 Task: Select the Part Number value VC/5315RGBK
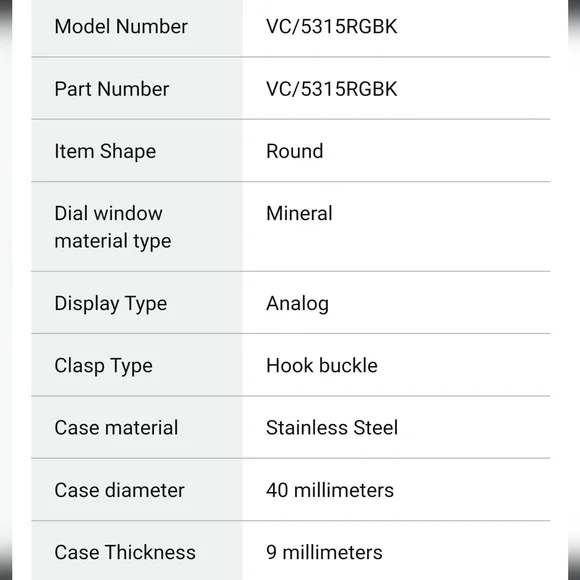331,89
